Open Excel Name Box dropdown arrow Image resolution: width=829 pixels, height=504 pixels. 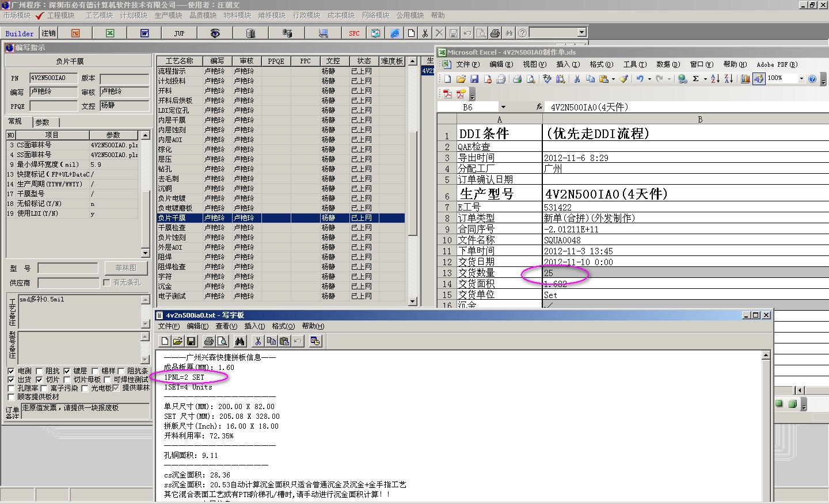pos(503,107)
